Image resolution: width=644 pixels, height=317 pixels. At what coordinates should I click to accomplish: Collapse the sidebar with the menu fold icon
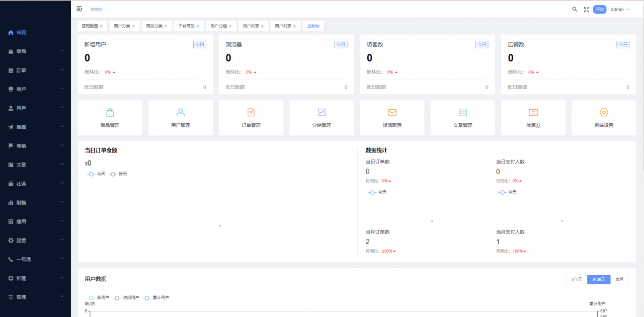tap(79, 9)
